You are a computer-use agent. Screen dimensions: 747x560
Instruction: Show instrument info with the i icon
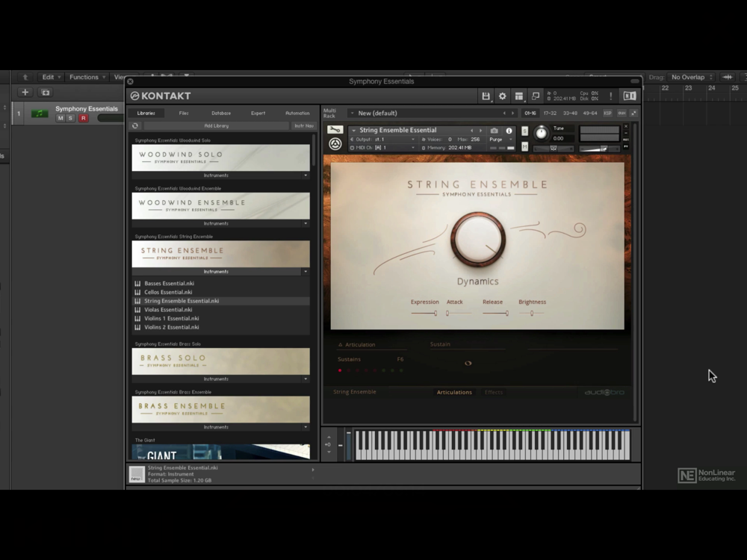coord(509,131)
